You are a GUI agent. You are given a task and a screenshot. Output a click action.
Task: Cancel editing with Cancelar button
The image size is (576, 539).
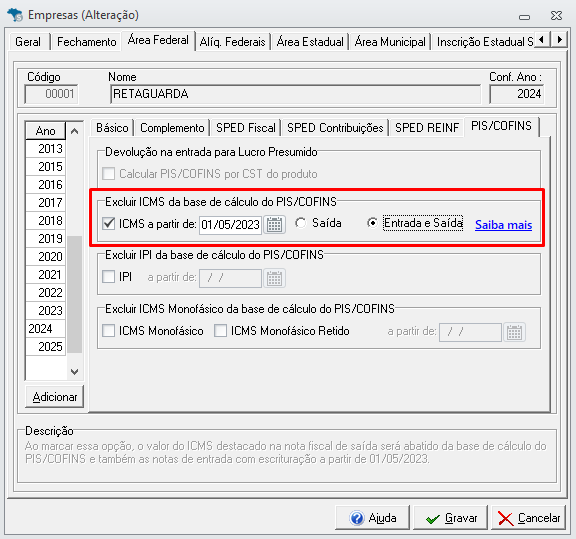pos(528,518)
